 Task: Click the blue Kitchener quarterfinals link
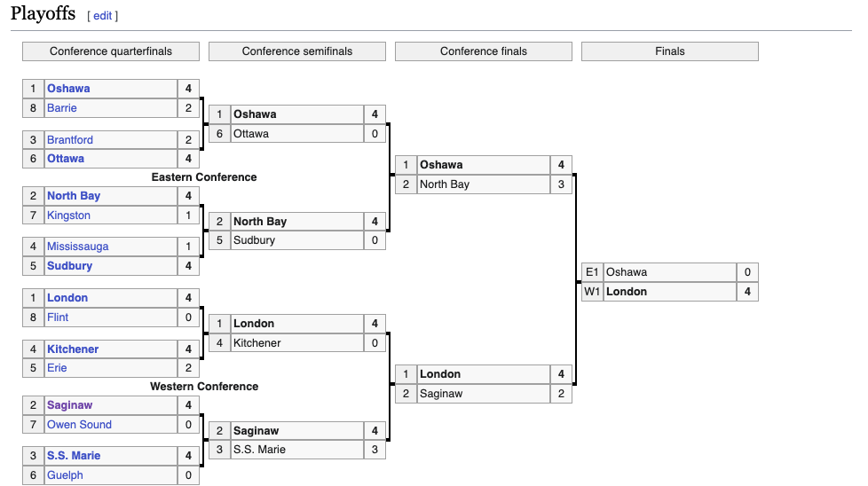(x=74, y=349)
